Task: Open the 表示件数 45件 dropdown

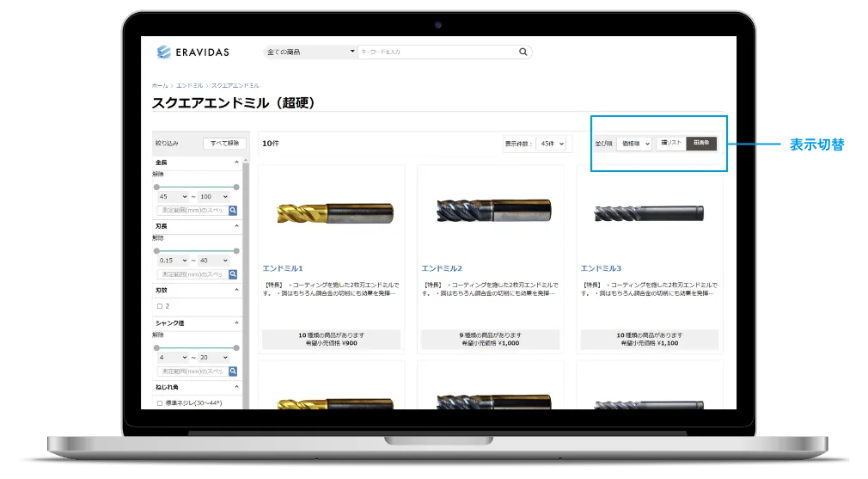Action: point(551,144)
